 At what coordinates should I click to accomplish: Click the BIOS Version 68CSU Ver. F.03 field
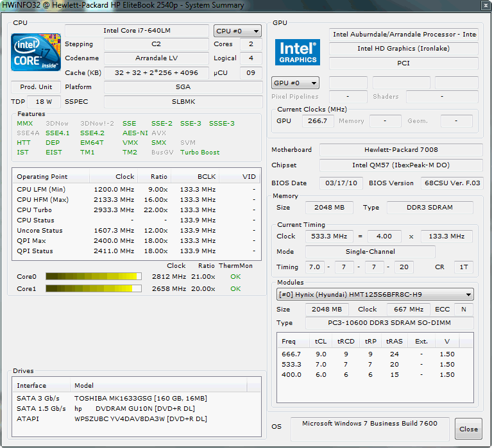[x=452, y=183]
